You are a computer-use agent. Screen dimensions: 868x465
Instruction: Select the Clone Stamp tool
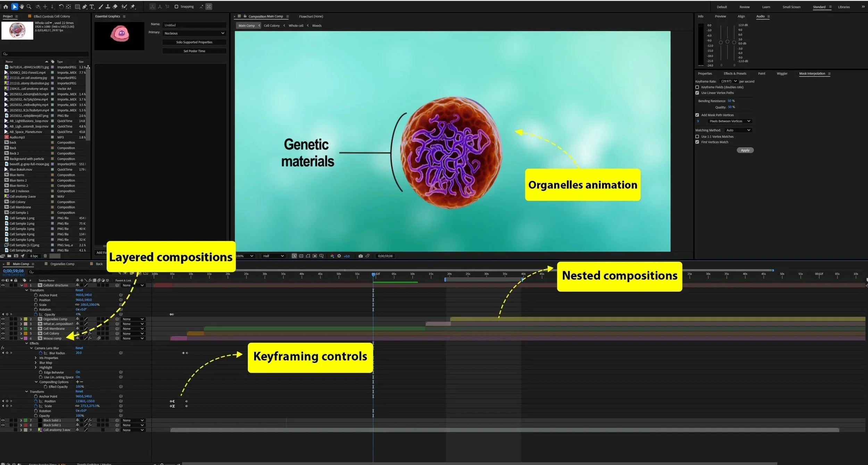108,7
